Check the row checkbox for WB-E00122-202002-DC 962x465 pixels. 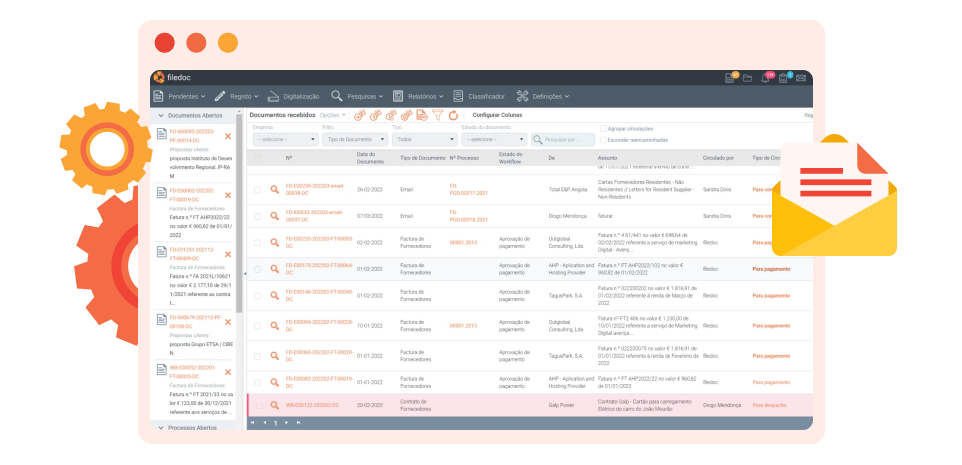(x=257, y=405)
